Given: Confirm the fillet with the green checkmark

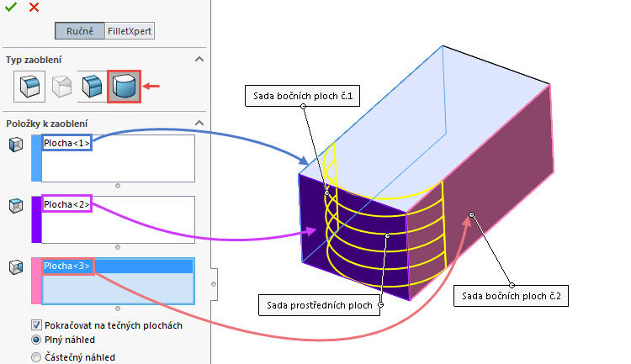Looking at the screenshot, I should (11, 7).
